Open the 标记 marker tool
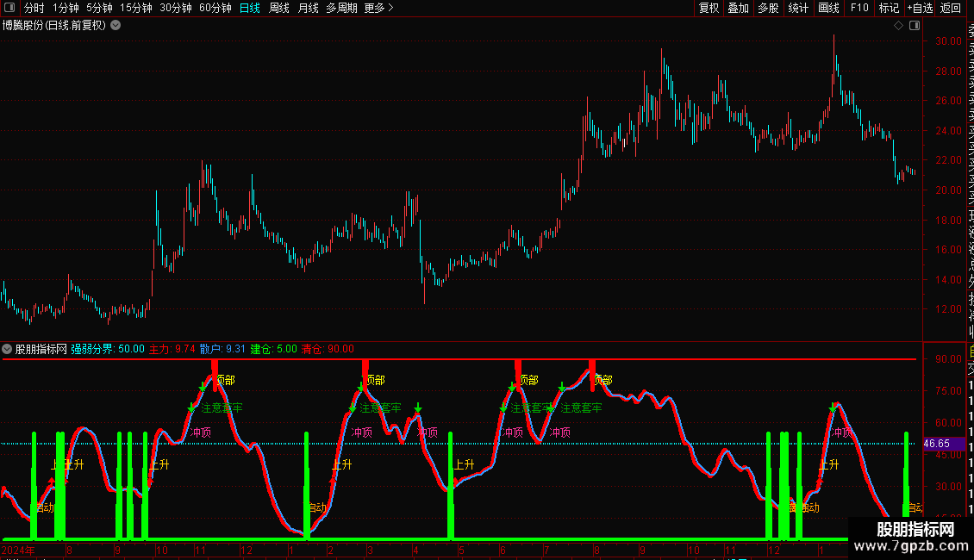Viewport: 974px width, 560px height. [x=889, y=8]
